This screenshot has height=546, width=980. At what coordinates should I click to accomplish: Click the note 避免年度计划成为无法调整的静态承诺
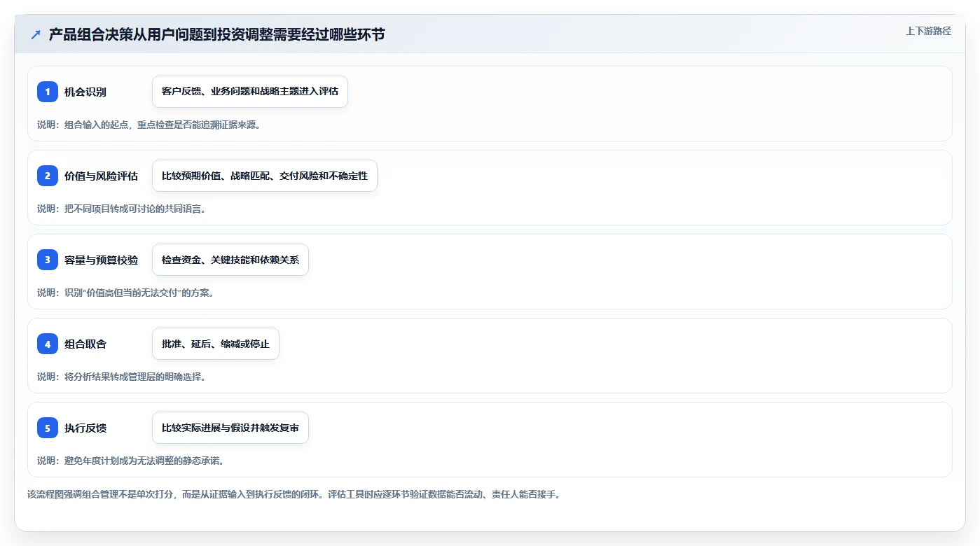(x=130, y=461)
